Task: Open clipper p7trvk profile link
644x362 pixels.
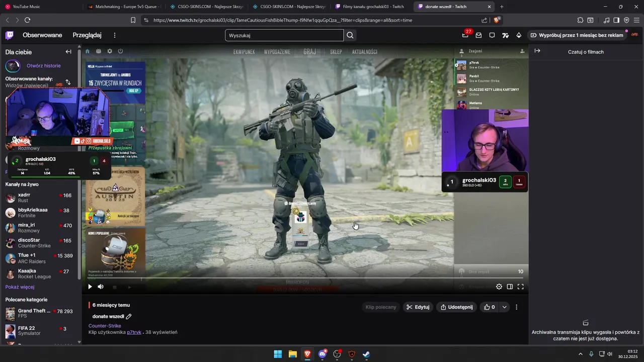Action: point(134,332)
